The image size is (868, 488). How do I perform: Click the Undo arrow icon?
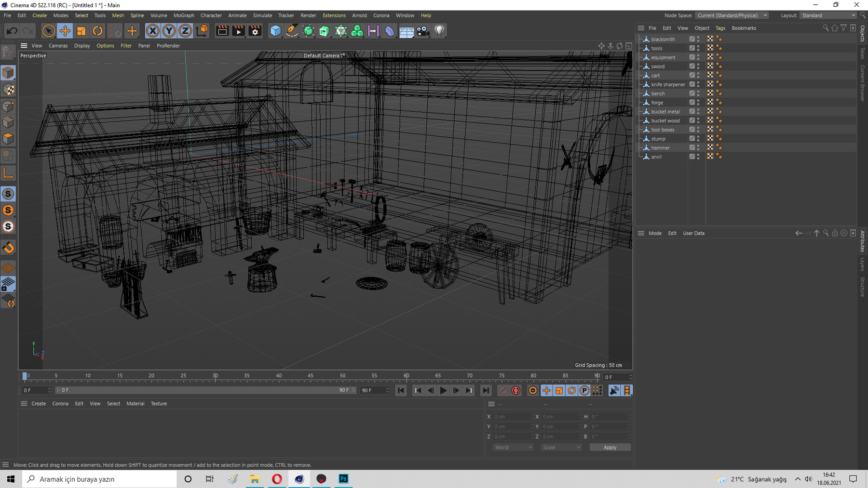[x=12, y=31]
